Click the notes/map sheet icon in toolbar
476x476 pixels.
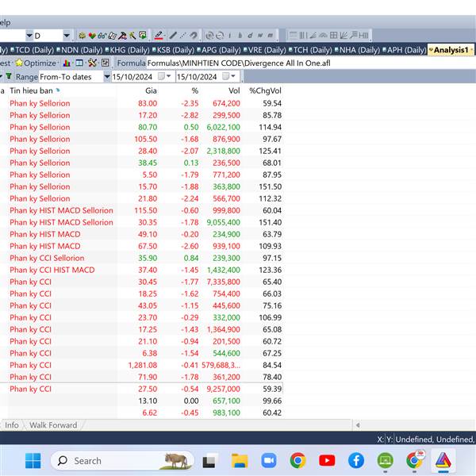(113, 36)
